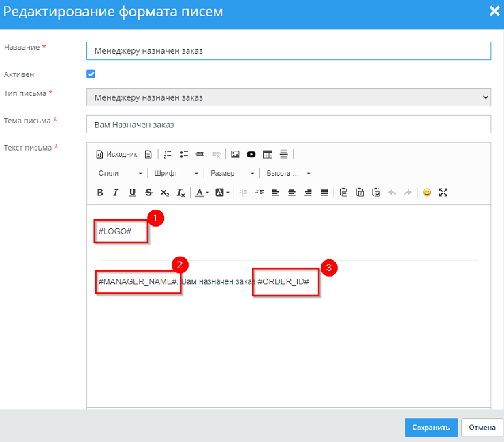Open the text color picker
The width and height of the screenshot is (504, 442).
click(x=202, y=193)
